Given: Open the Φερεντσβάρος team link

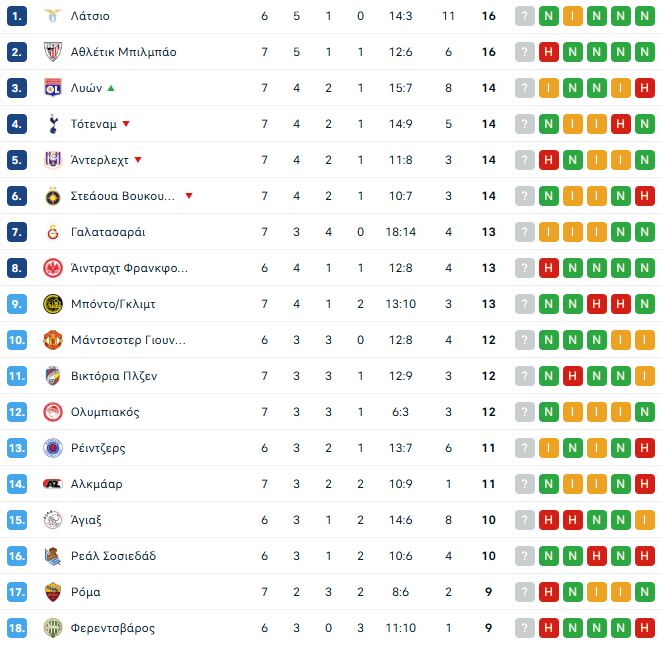Looking at the screenshot, I should click(113, 628).
